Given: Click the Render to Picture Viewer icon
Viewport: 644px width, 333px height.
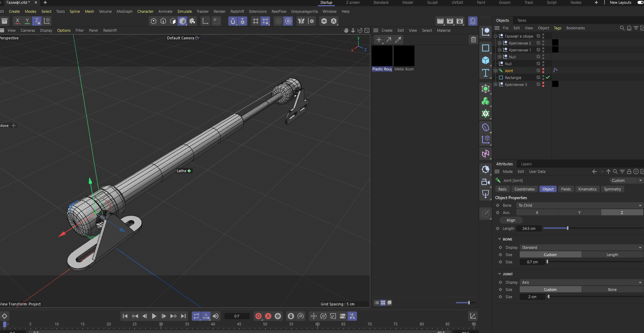Looking at the screenshot, I should 450,21.
